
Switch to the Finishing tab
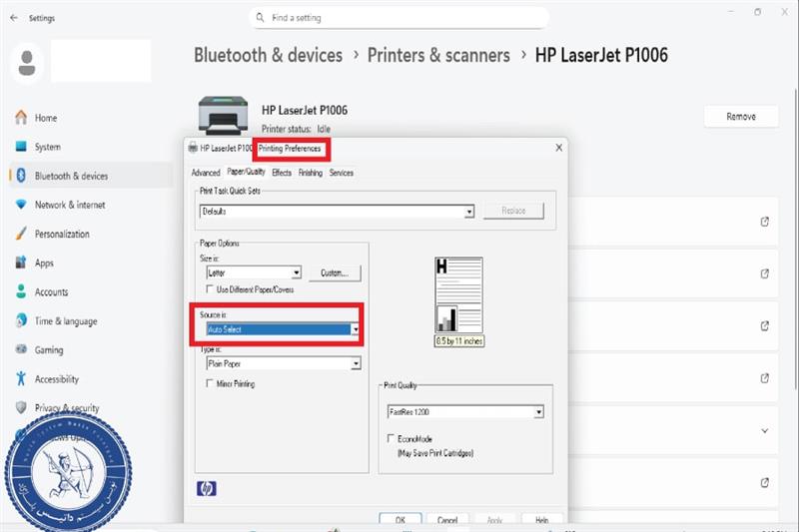(x=310, y=173)
